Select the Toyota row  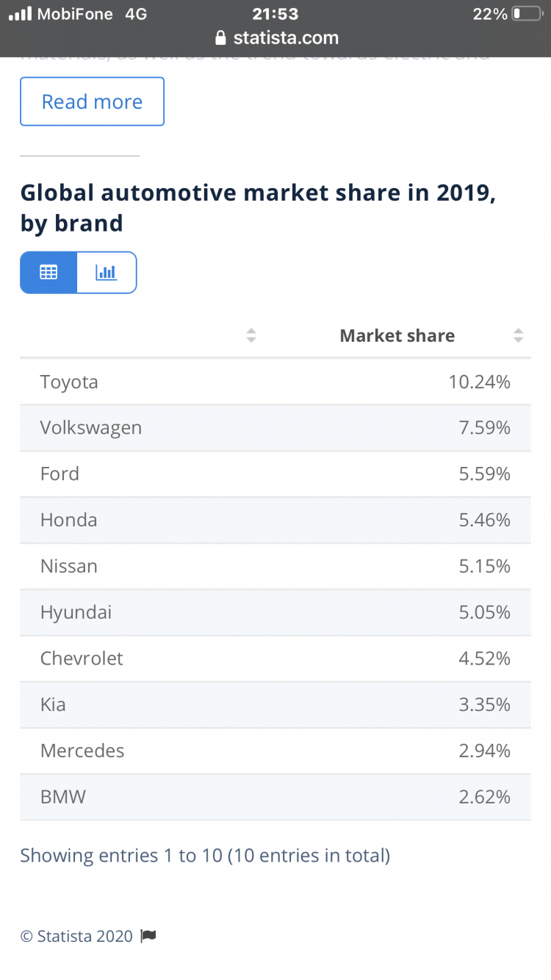coord(275,382)
